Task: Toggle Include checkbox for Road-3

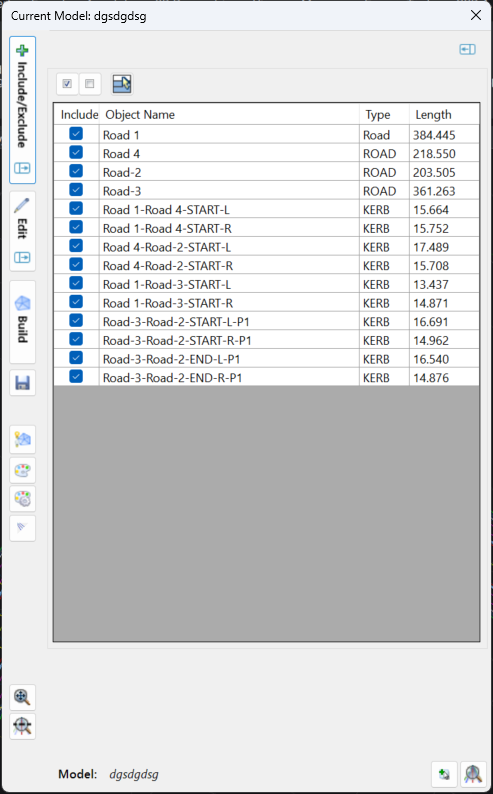Action: (x=76, y=190)
